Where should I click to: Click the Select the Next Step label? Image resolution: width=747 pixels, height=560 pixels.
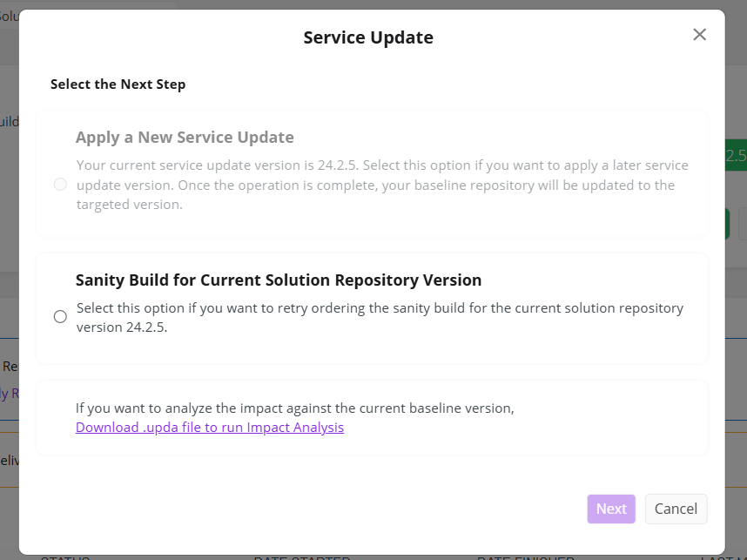tap(118, 84)
